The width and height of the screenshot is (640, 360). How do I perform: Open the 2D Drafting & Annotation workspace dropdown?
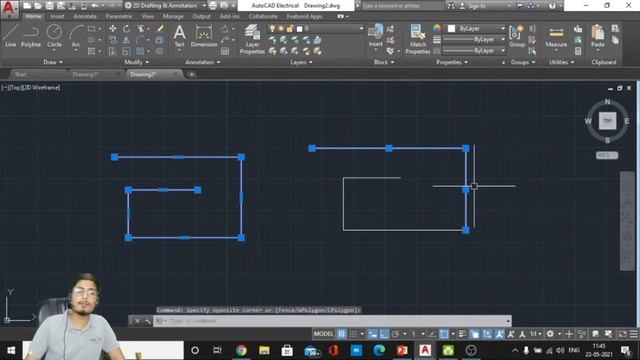click(165, 5)
